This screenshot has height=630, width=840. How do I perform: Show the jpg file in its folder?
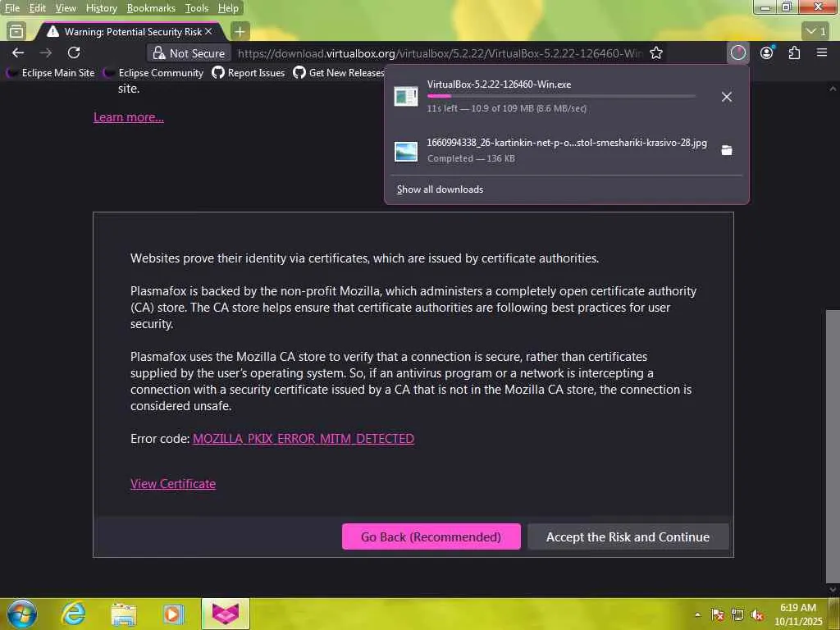(727, 150)
